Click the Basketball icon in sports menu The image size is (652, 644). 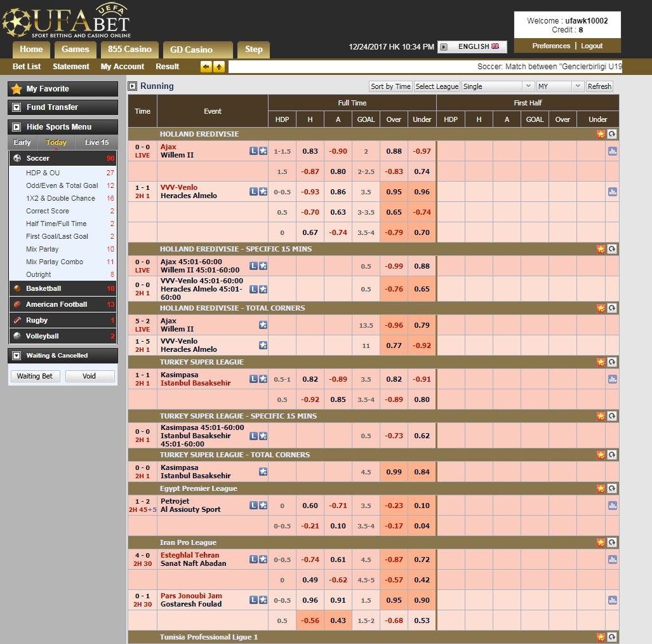17,288
